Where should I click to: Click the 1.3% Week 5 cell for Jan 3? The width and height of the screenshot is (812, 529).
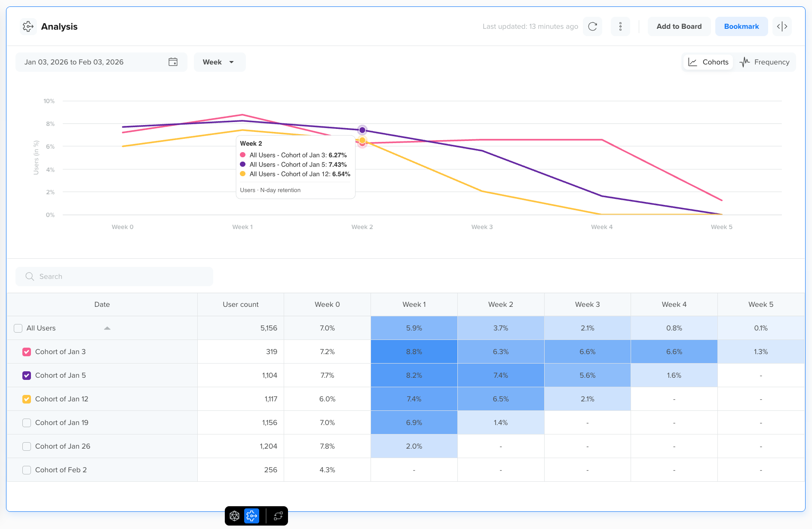761,352
